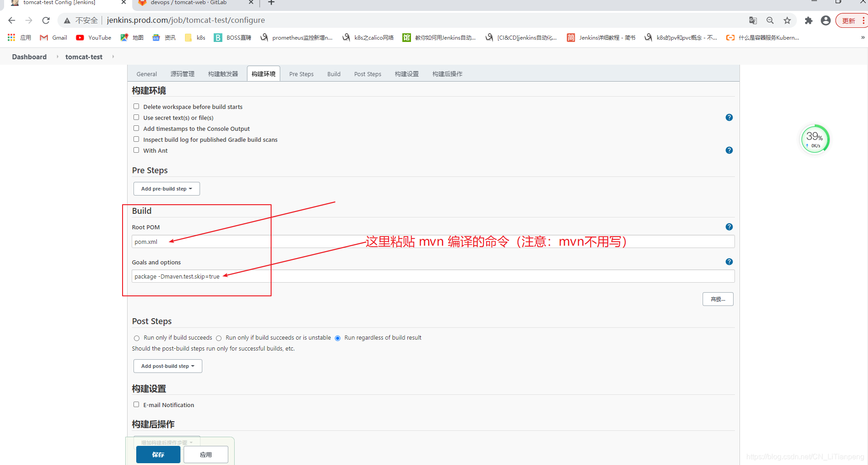Click help icon next to With Ant
Screen dimensions: 868x465
(729, 150)
